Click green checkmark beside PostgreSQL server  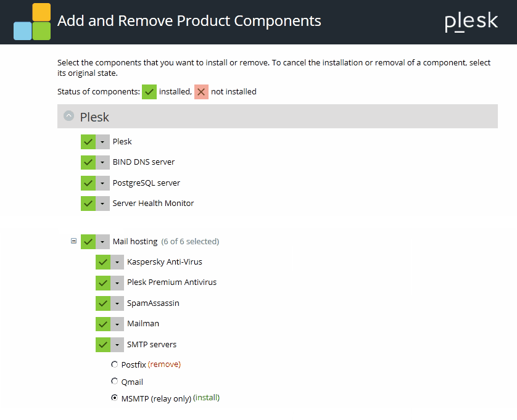[x=88, y=183]
